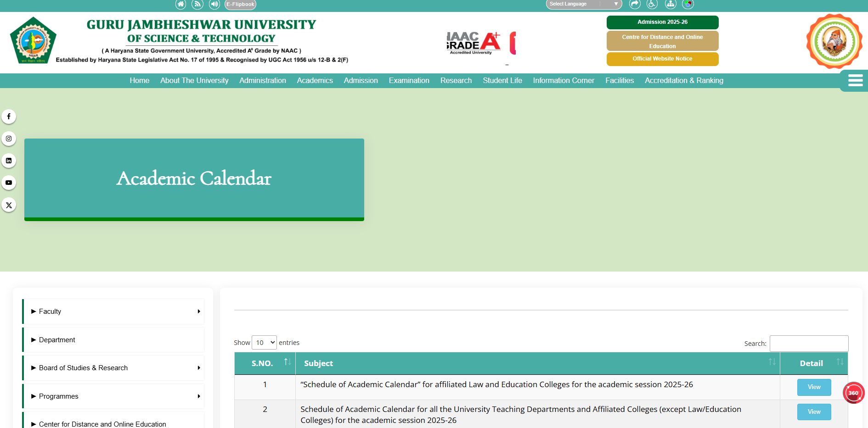Click the home icon in top bar
Image resolution: width=868 pixels, height=428 pixels.
pos(180,5)
